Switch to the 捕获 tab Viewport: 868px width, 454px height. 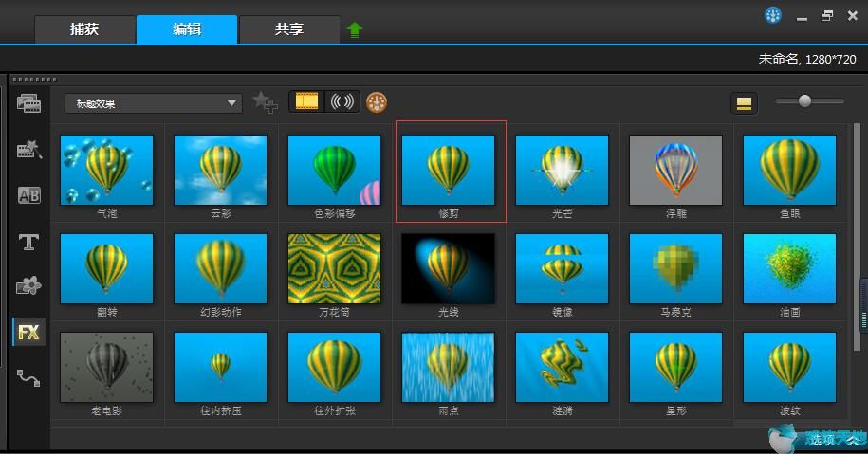85,29
